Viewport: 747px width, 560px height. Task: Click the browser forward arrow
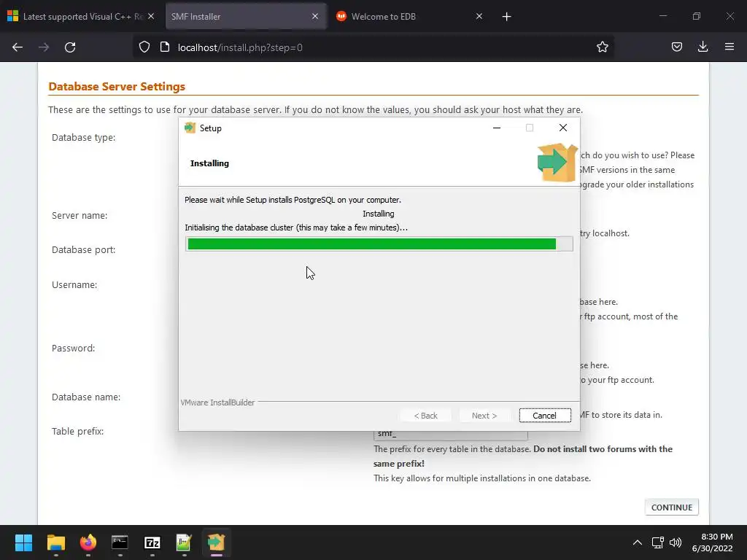coord(44,47)
